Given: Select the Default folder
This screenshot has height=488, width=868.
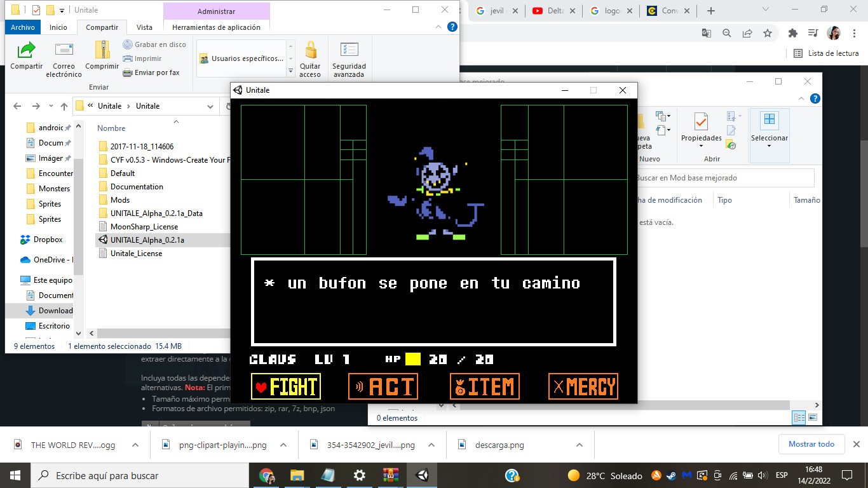Looking at the screenshot, I should pos(123,173).
